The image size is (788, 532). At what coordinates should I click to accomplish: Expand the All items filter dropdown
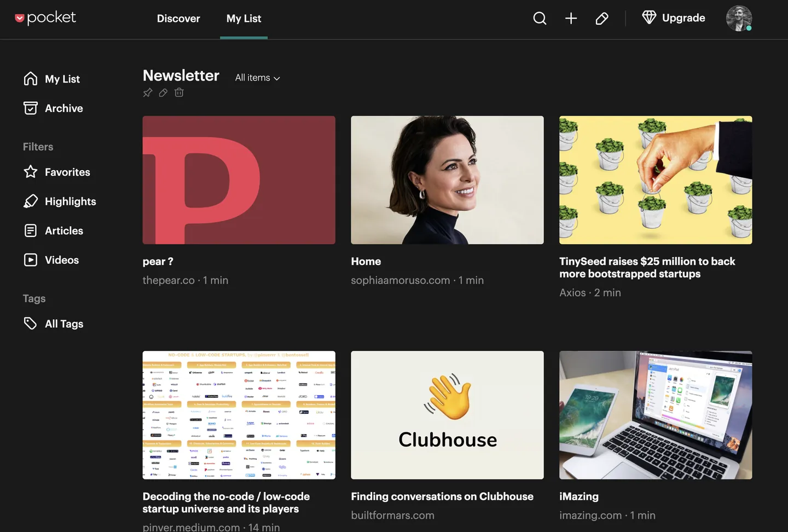(x=257, y=78)
